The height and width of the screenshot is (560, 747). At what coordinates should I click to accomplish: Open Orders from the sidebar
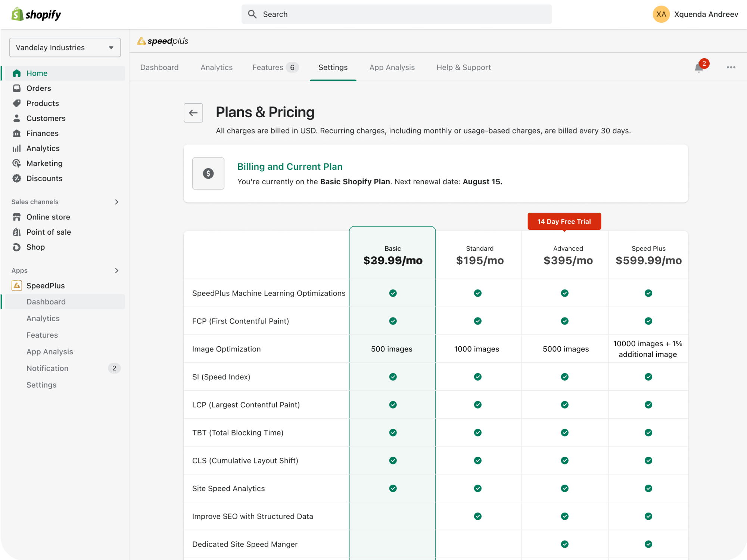38,88
